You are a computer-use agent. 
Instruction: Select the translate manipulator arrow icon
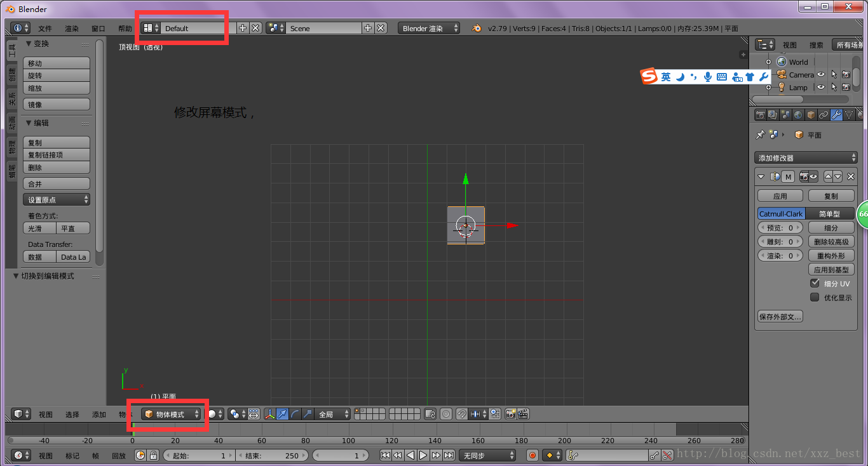pyautogui.click(x=282, y=414)
